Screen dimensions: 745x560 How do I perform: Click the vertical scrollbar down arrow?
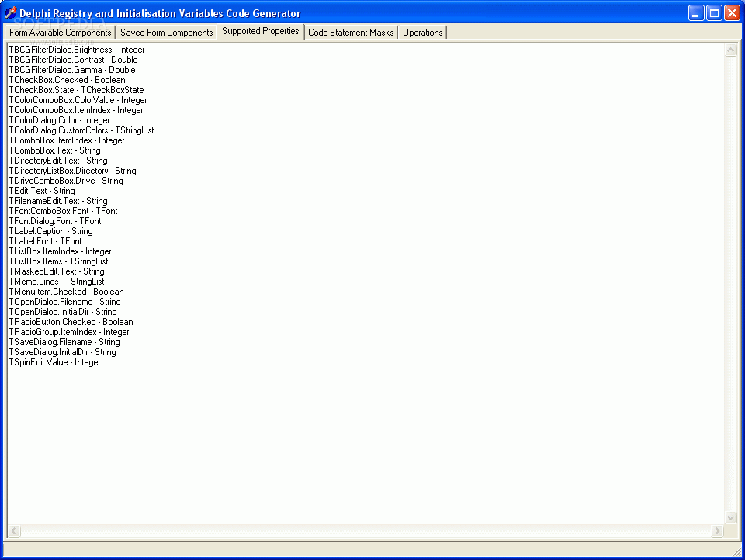731,517
